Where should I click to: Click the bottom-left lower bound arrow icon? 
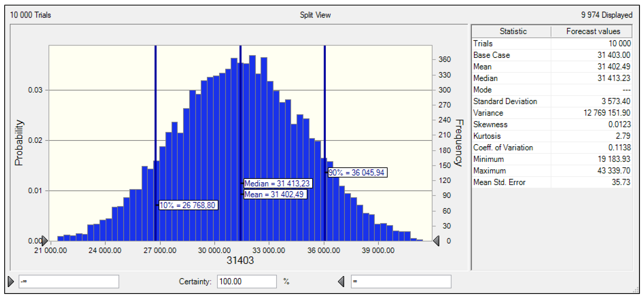[11, 282]
